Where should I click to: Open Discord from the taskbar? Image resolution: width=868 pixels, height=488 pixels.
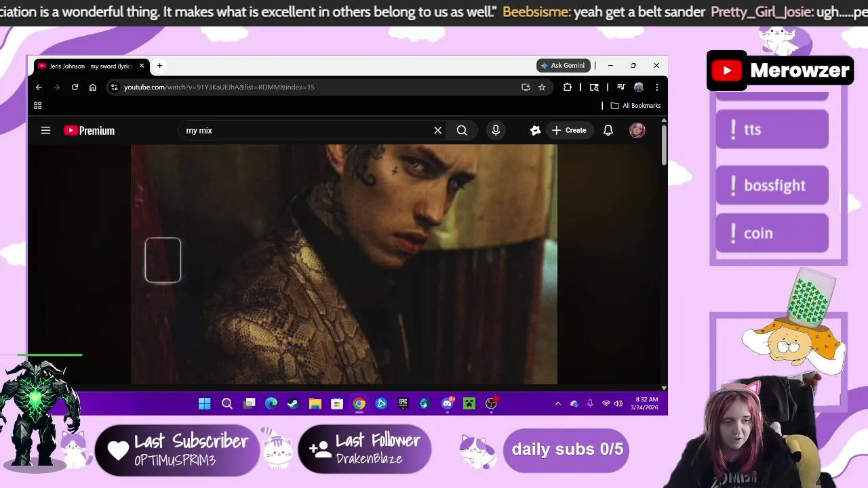coord(448,404)
